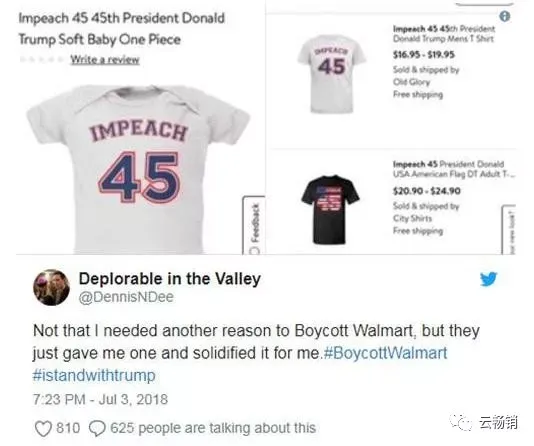The width and height of the screenshot is (534, 446).
Task: Open the 7:23 PM Jul 3, 2018 timestamp
Action: click(x=100, y=399)
